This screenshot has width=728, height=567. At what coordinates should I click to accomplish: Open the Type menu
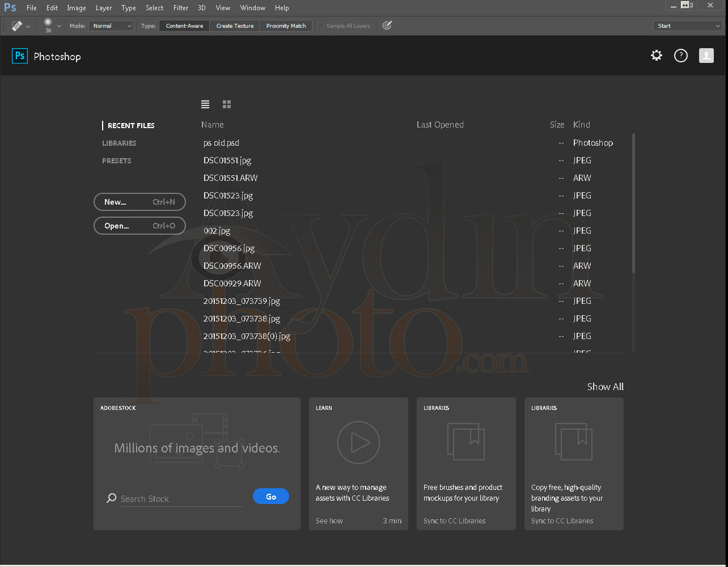coord(129,8)
